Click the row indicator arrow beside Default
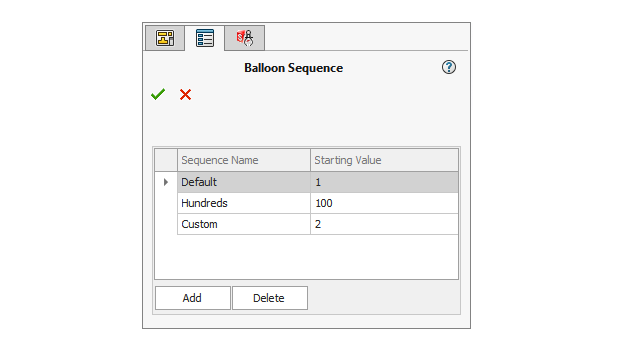The width and height of the screenshot is (640, 360). [x=166, y=182]
